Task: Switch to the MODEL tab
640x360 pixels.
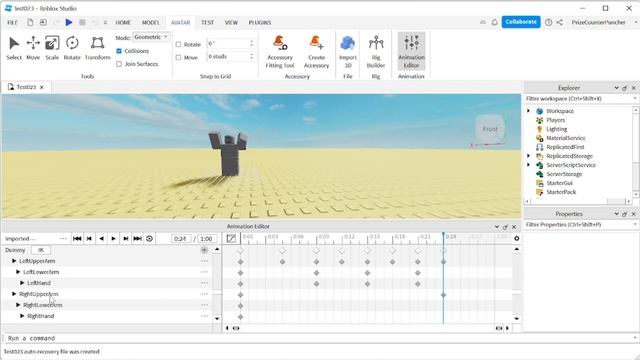Action: [x=150, y=22]
